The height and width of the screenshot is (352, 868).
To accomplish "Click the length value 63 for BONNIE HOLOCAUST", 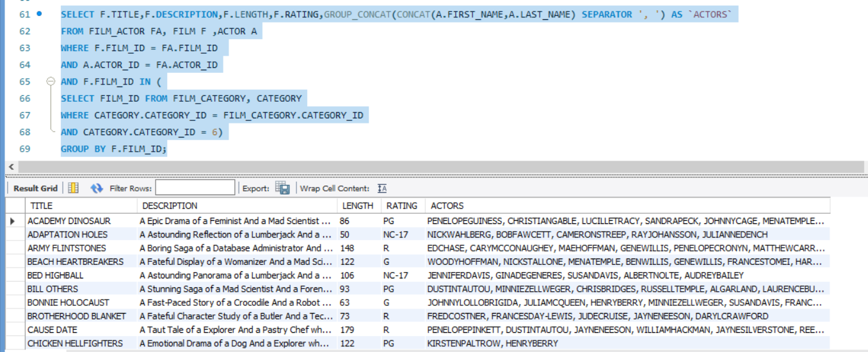I will [358, 302].
